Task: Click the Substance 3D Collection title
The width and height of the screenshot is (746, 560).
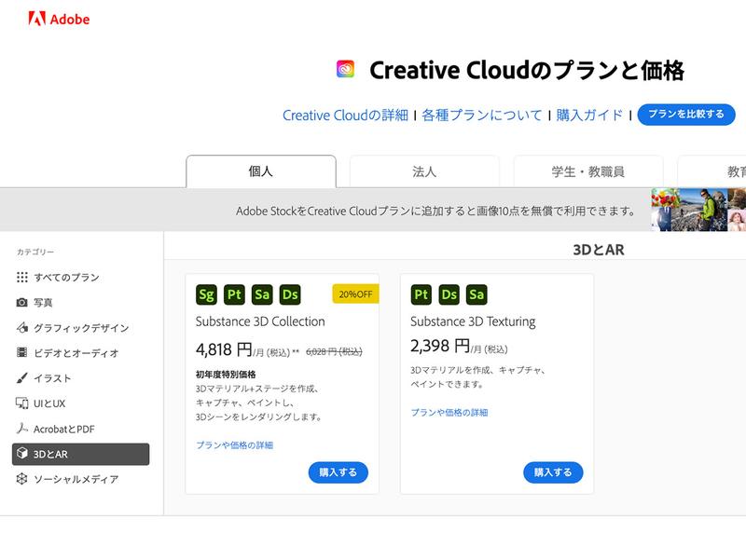Action: coord(260,321)
